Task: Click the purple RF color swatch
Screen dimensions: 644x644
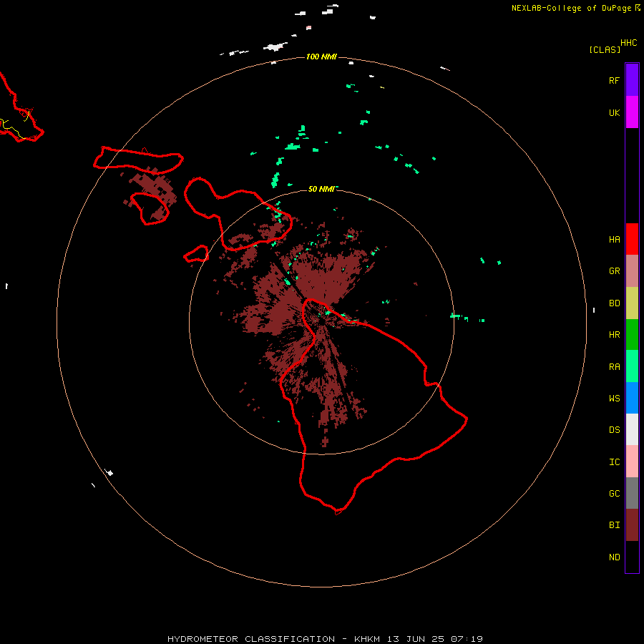Action: [x=632, y=80]
